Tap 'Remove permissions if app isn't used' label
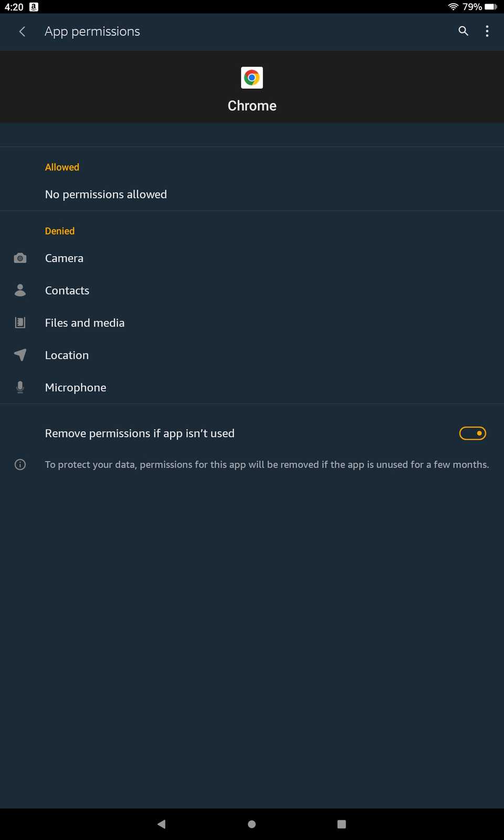The width and height of the screenshot is (504, 840). click(x=140, y=433)
